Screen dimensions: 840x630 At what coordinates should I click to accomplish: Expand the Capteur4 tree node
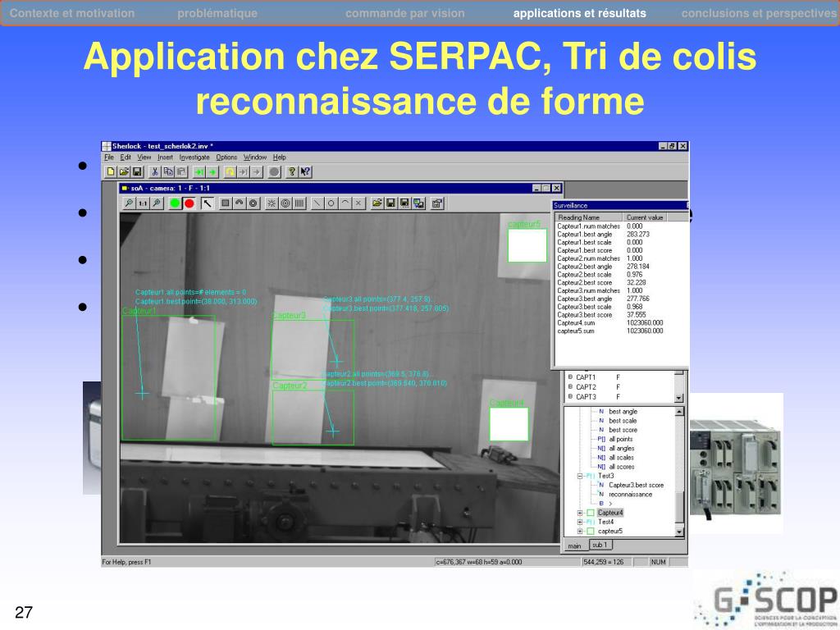point(580,513)
